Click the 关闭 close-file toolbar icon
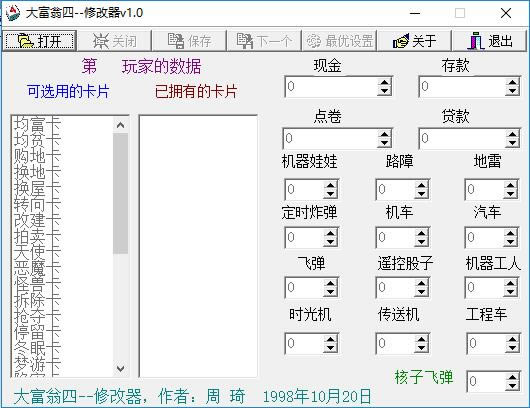 click(101, 41)
